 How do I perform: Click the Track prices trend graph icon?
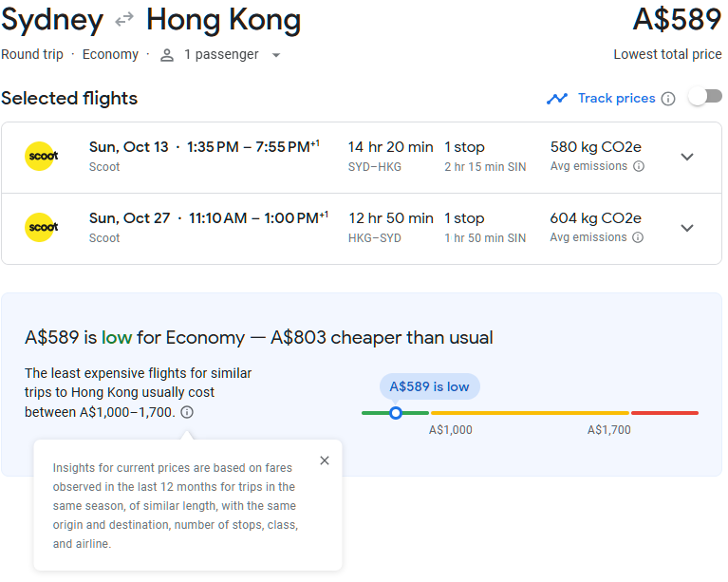click(x=557, y=99)
